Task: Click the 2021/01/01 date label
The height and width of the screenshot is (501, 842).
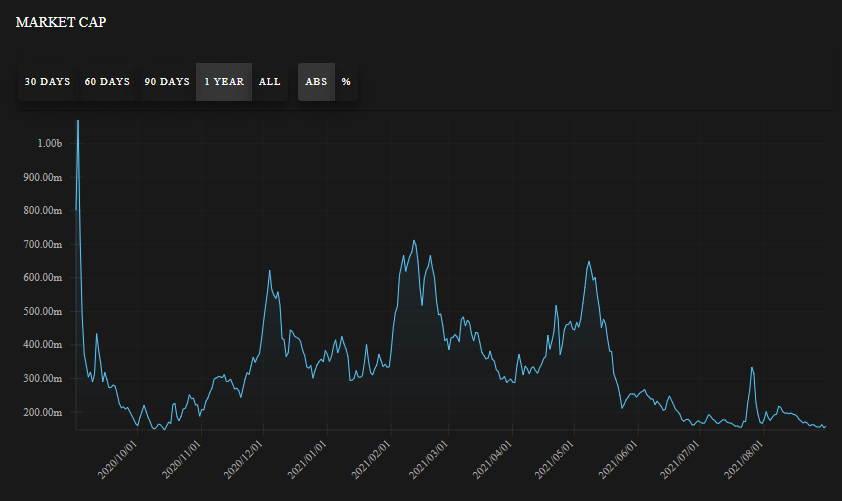Action: [x=307, y=460]
